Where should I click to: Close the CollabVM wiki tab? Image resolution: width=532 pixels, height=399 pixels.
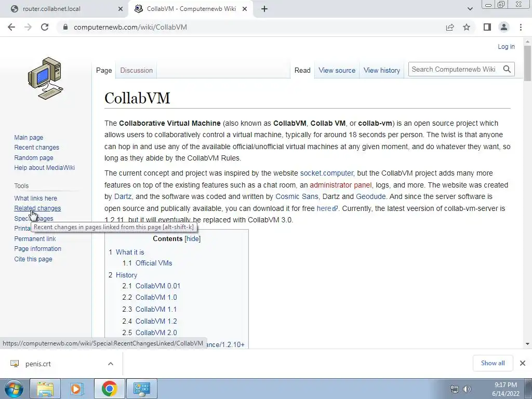(245, 9)
